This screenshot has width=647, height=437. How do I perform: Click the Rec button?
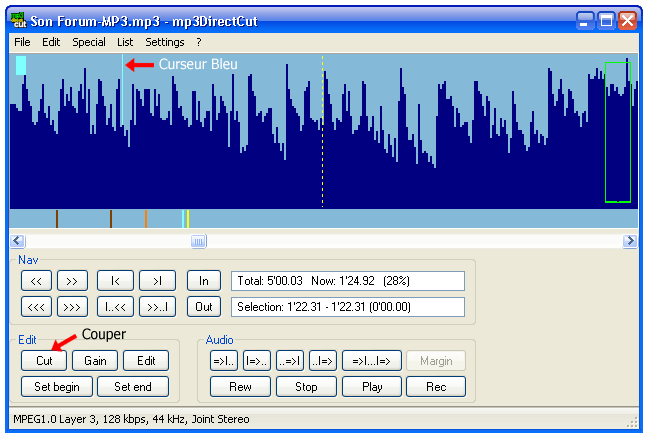(436, 387)
